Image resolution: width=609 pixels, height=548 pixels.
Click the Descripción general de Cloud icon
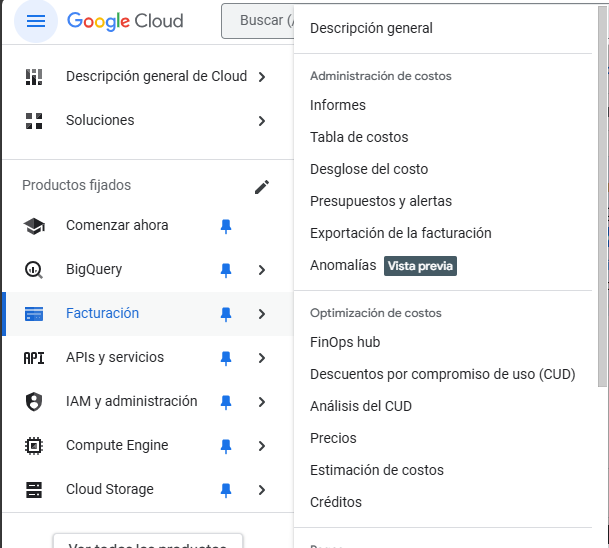(34, 77)
